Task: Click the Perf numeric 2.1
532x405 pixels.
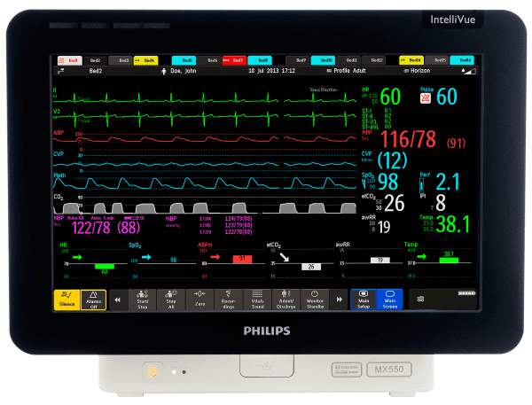Action: coord(448,182)
